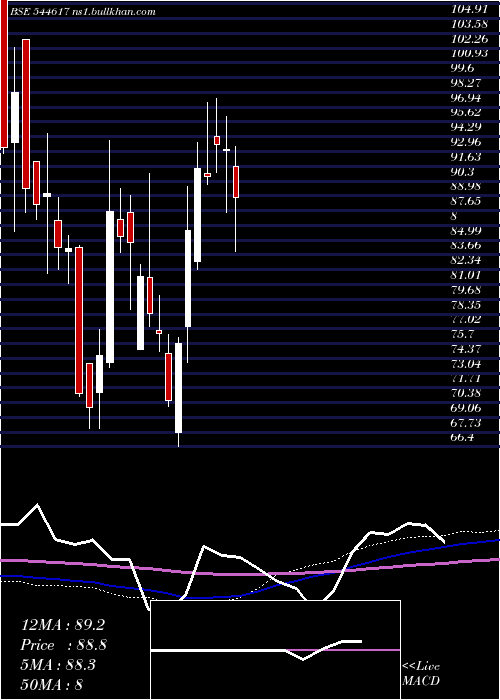
Task: Click the 88.98 price axis label
Action: 466,186
